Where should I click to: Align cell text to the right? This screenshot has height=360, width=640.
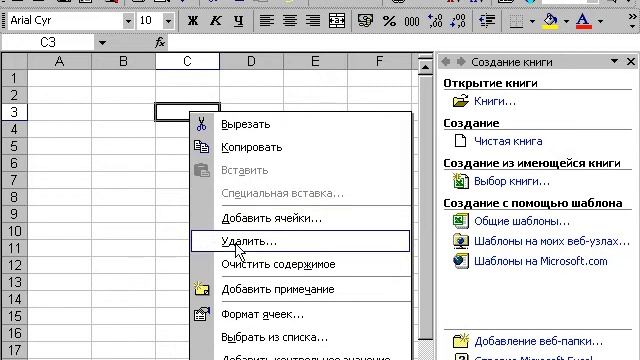click(313, 20)
